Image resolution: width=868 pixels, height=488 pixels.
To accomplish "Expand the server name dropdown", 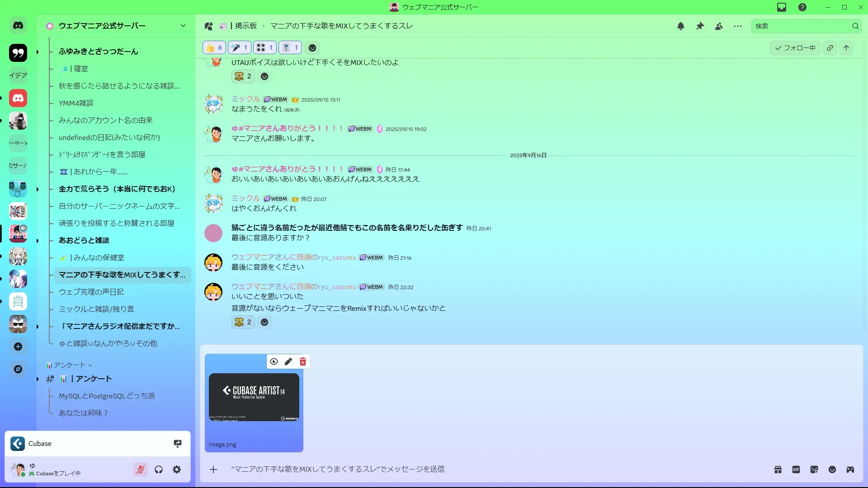I will (x=183, y=26).
